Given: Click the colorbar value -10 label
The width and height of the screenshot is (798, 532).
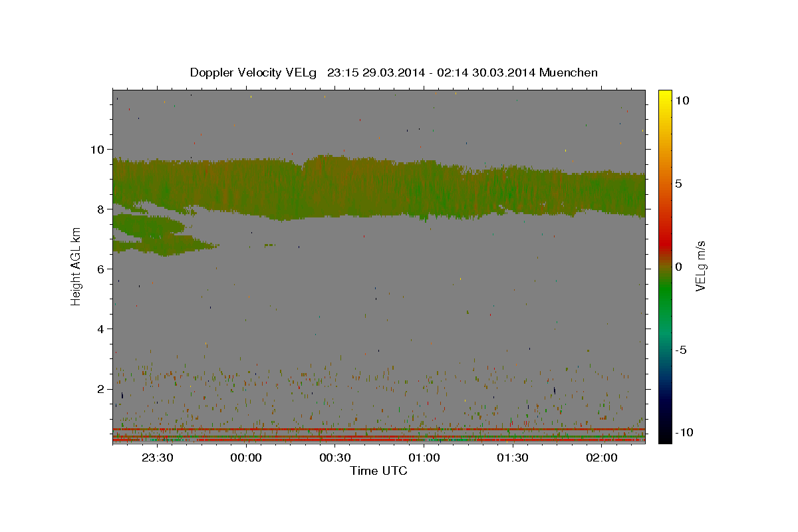Looking at the screenshot, I should (x=683, y=432).
